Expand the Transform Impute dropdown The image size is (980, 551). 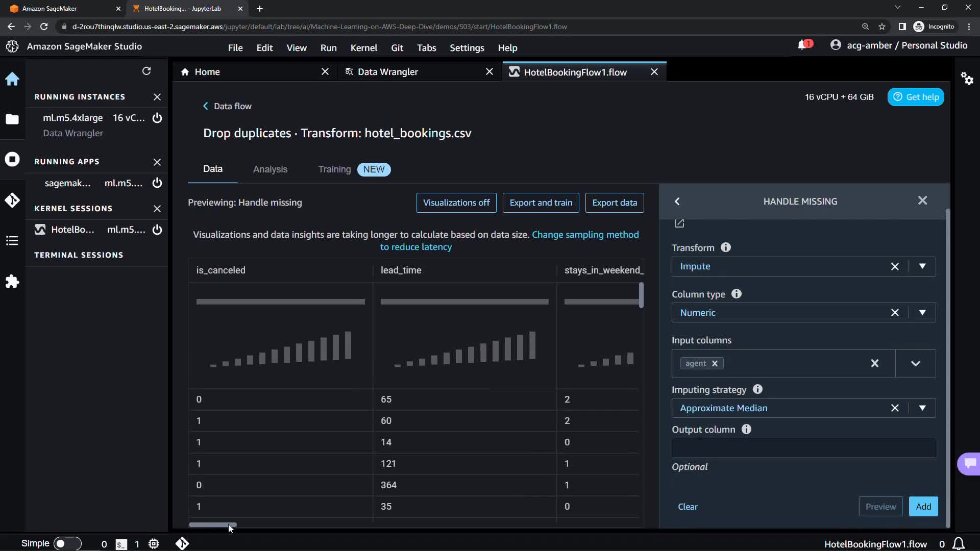[x=922, y=266]
